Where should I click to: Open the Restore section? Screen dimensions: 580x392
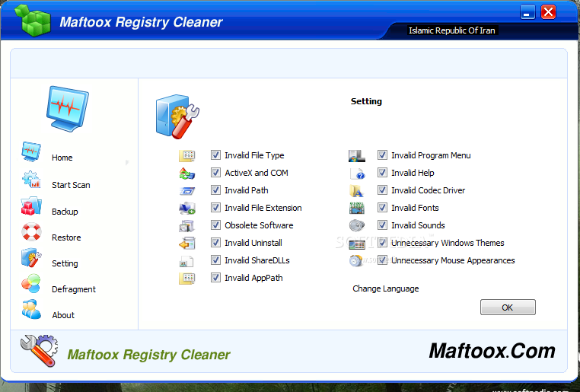[66, 237]
